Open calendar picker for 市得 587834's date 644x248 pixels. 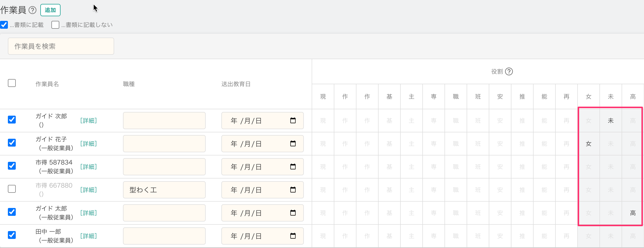pyautogui.click(x=293, y=167)
